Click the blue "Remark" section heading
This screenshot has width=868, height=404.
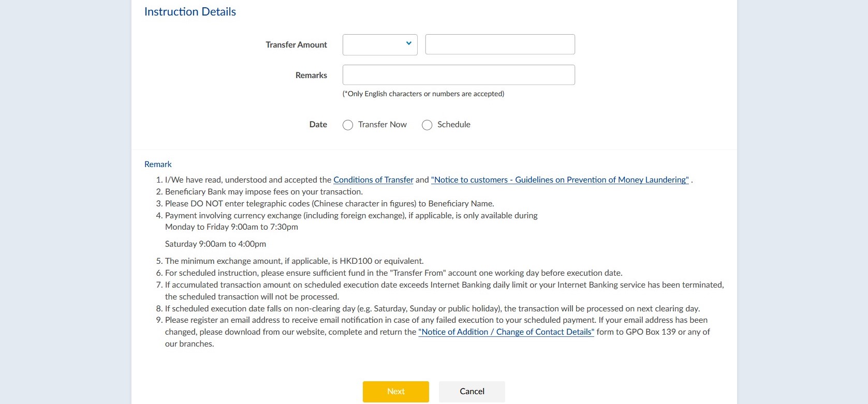click(158, 164)
